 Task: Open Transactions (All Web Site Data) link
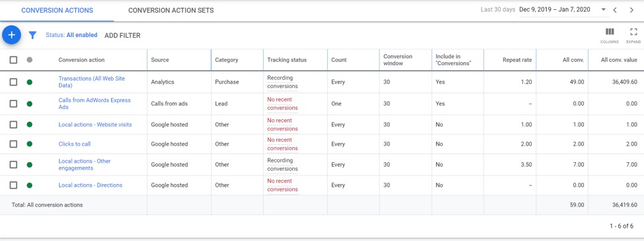(x=92, y=82)
